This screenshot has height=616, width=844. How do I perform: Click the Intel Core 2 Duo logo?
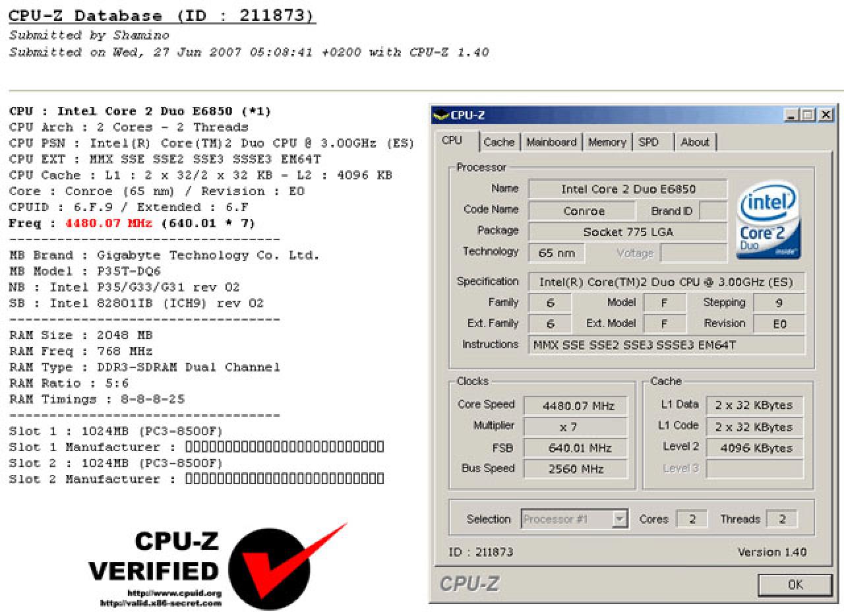(x=769, y=220)
